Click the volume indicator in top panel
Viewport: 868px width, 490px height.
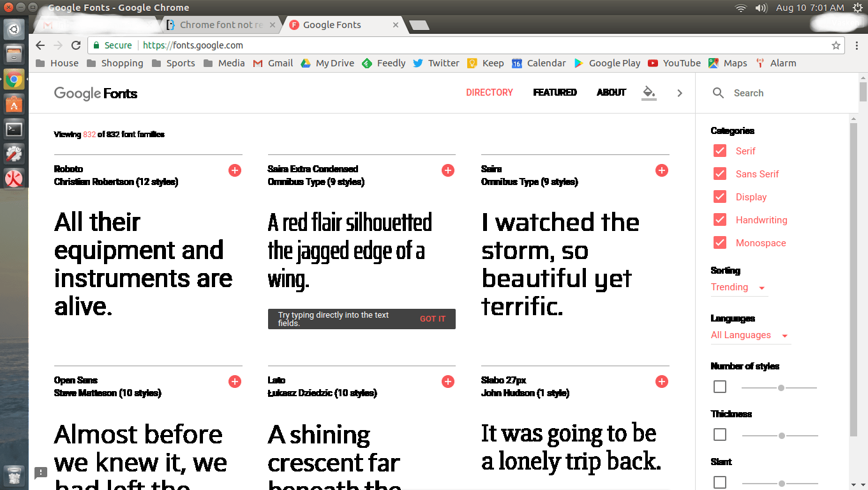[761, 8]
